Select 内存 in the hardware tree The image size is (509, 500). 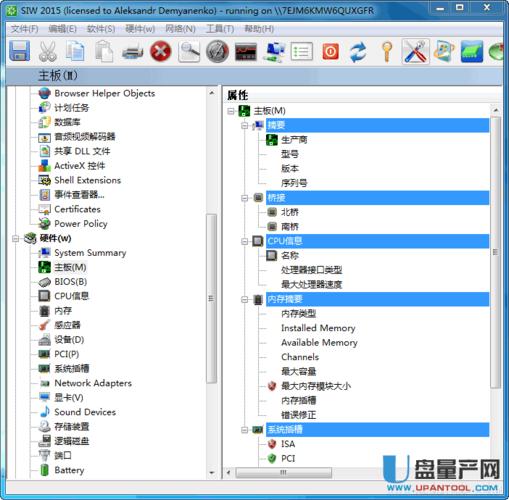click(63, 311)
